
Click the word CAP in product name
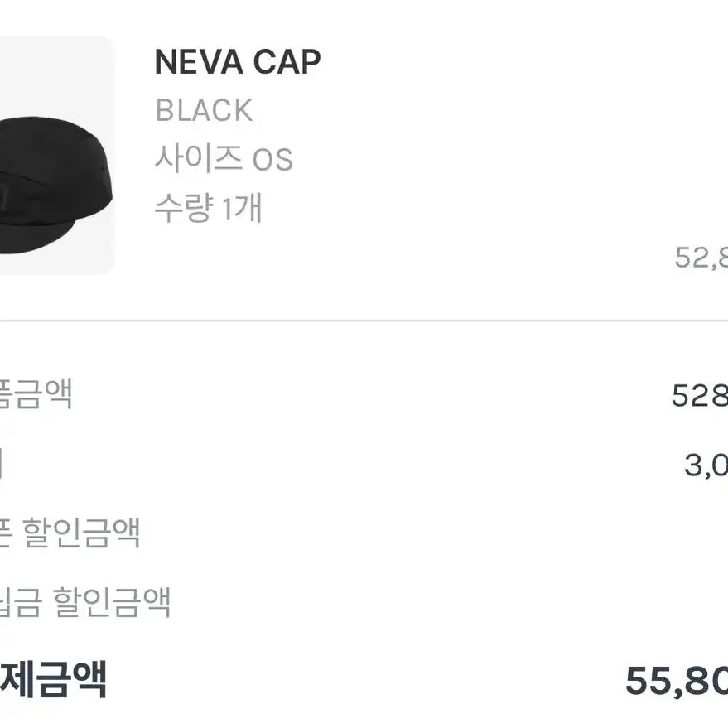click(x=287, y=62)
